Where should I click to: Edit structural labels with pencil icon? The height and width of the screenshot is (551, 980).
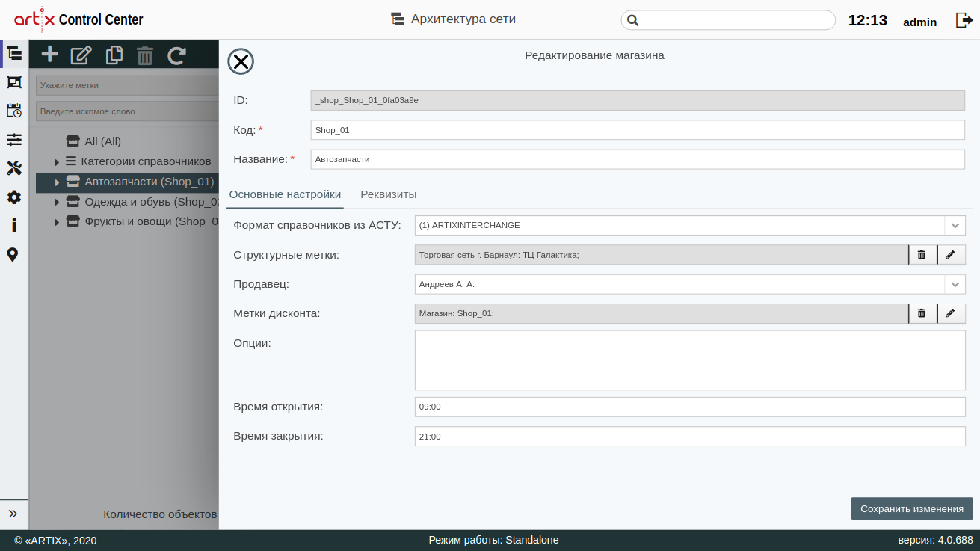coord(951,255)
